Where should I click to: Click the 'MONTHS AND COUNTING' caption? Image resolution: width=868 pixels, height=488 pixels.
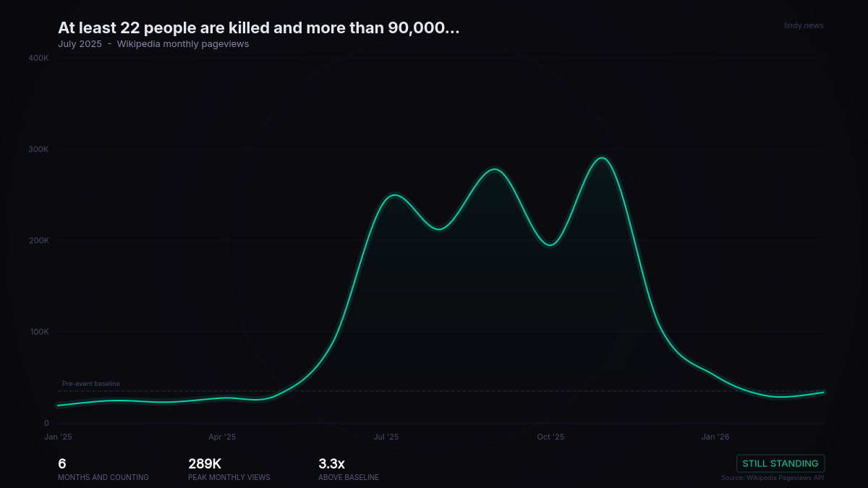pos(103,477)
